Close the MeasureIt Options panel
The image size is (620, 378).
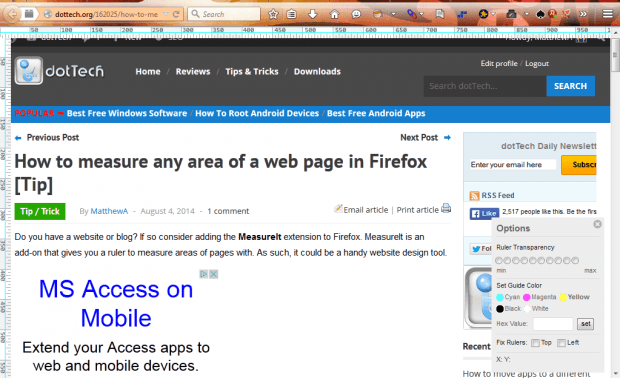[x=597, y=224]
